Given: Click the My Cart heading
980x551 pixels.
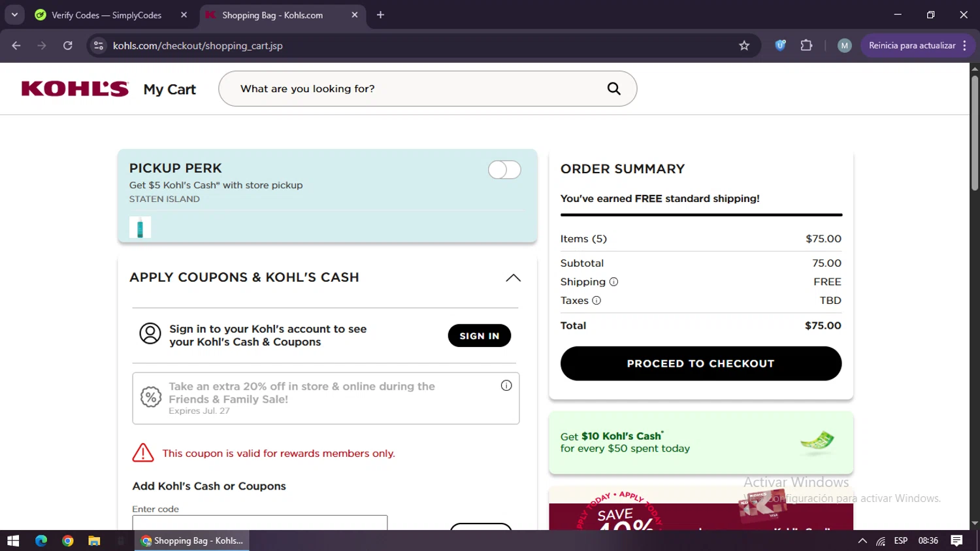Looking at the screenshot, I should [170, 90].
